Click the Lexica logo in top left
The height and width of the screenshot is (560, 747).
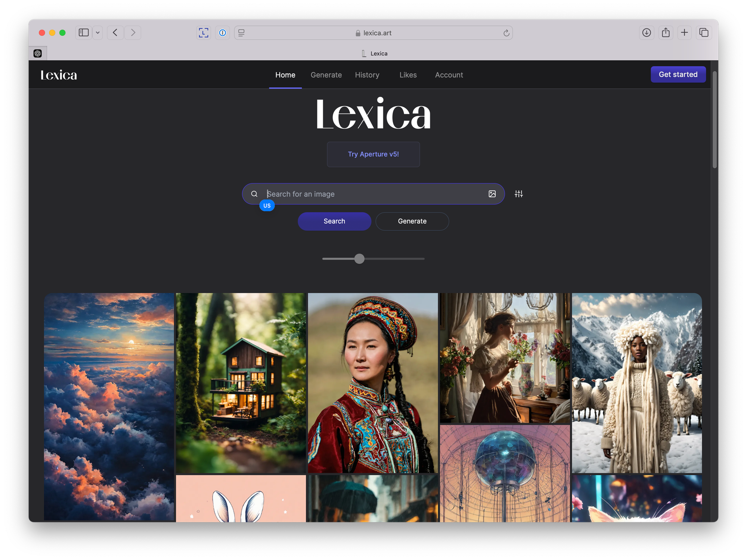click(x=59, y=75)
